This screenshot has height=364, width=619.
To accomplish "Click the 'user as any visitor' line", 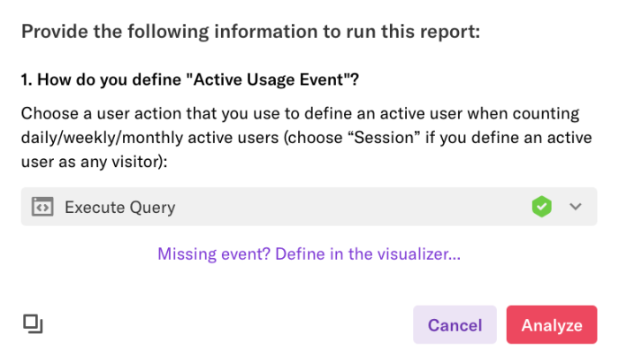I will [x=95, y=162].
